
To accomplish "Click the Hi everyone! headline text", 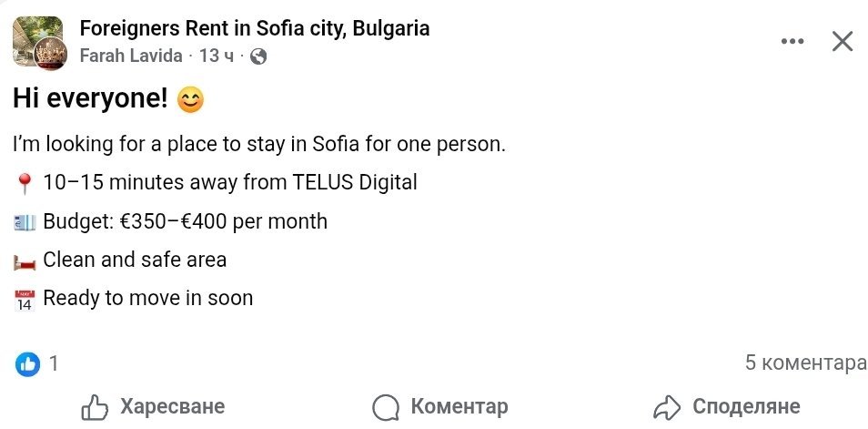I will (x=91, y=99).
